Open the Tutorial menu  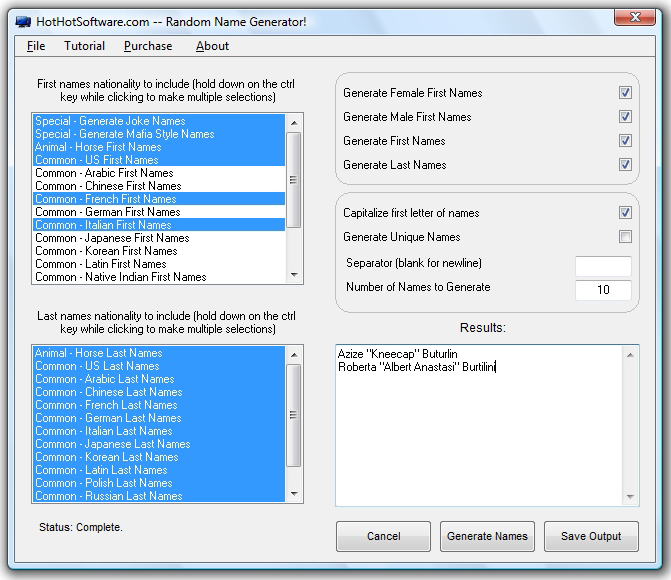click(x=84, y=46)
